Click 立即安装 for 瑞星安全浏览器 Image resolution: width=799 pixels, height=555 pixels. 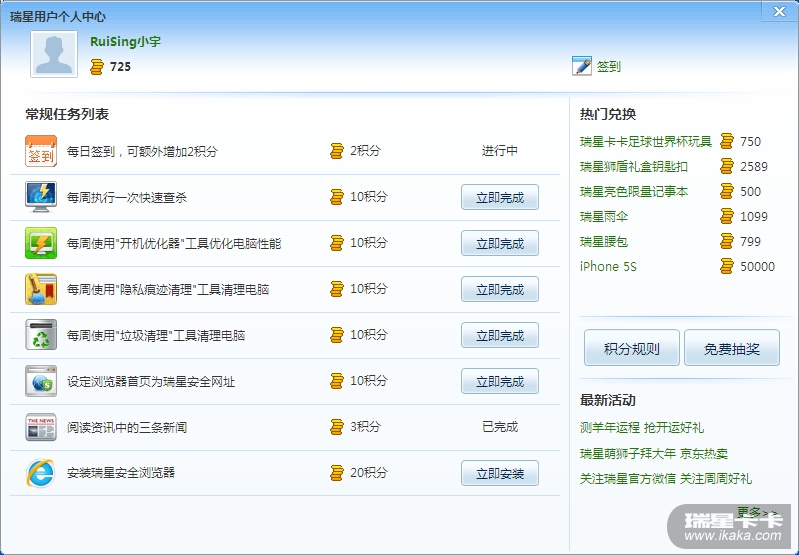coord(500,473)
